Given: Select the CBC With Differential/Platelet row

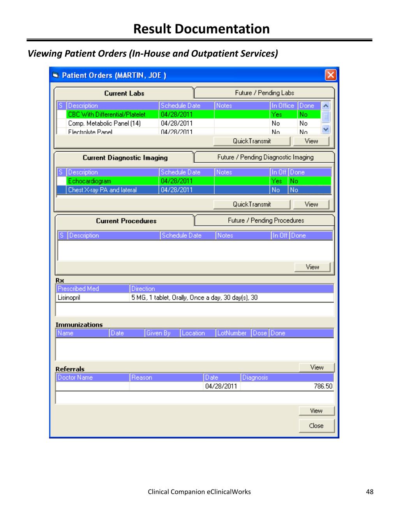Looking at the screenshot, I should [106, 115].
